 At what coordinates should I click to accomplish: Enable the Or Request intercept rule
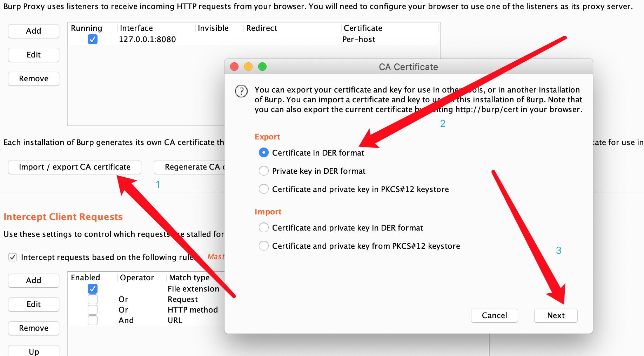(x=93, y=299)
